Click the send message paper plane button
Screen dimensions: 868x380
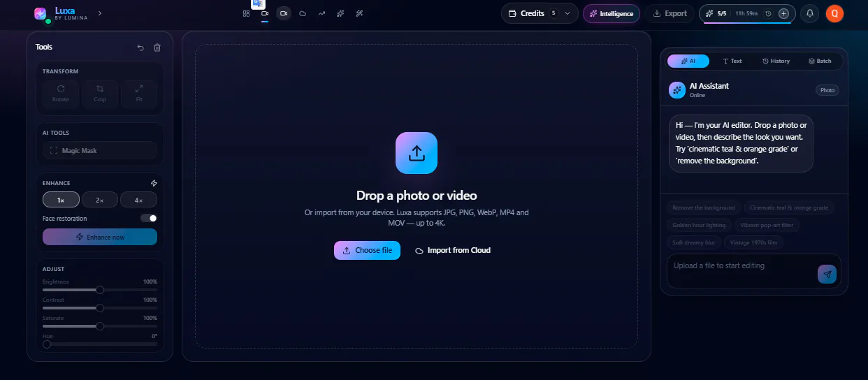[827, 275]
